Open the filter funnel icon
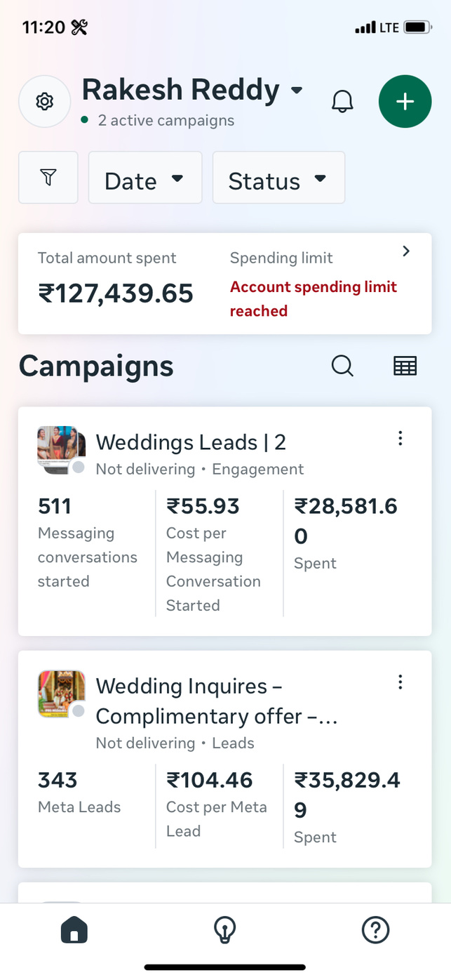The width and height of the screenshot is (451, 980). [48, 178]
